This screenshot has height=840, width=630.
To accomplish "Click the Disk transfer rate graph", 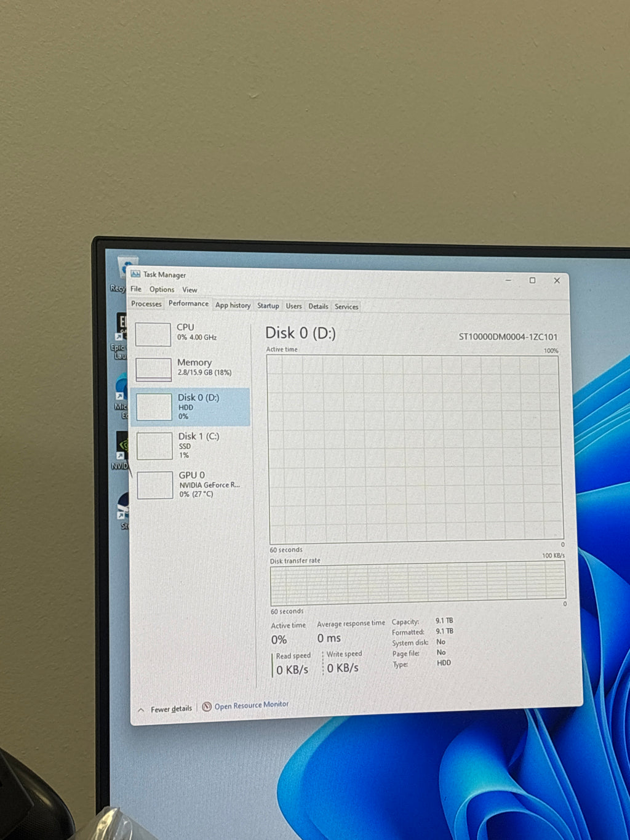I will tap(418, 585).
